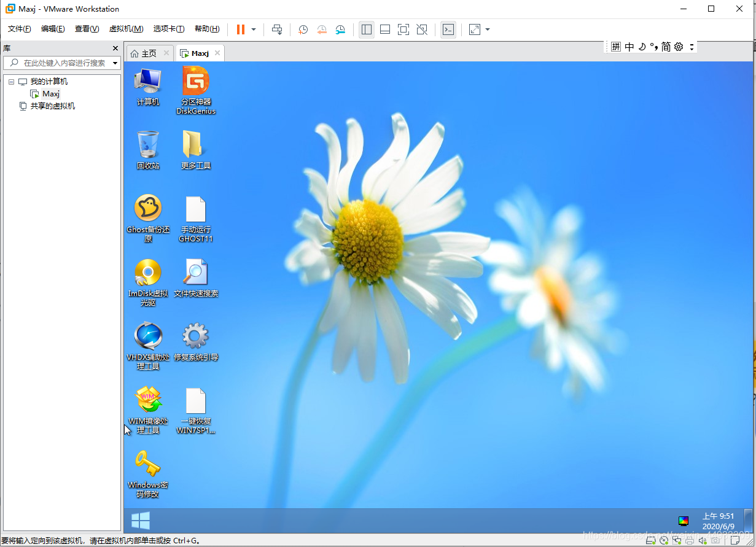
Task: Click the colorful display tray icon
Action: [684, 521]
